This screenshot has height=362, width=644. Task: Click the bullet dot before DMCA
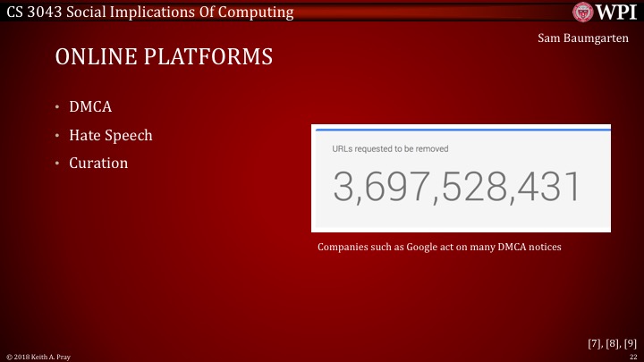click(x=56, y=107)
